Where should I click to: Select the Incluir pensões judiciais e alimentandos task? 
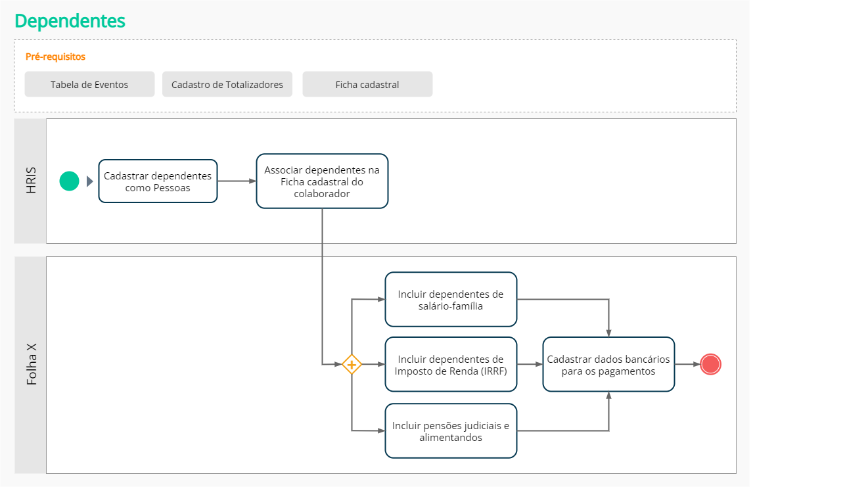click(x=451, y=431)
